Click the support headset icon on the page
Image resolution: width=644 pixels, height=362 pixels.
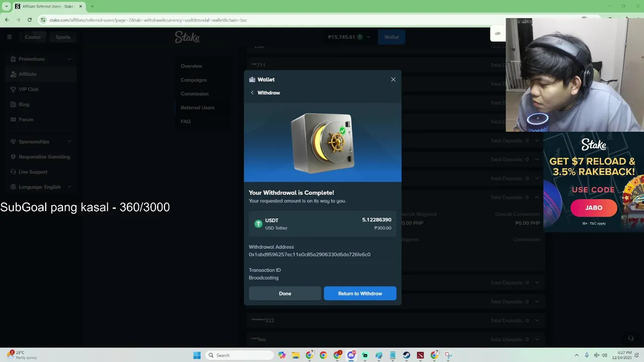[630, 339]
